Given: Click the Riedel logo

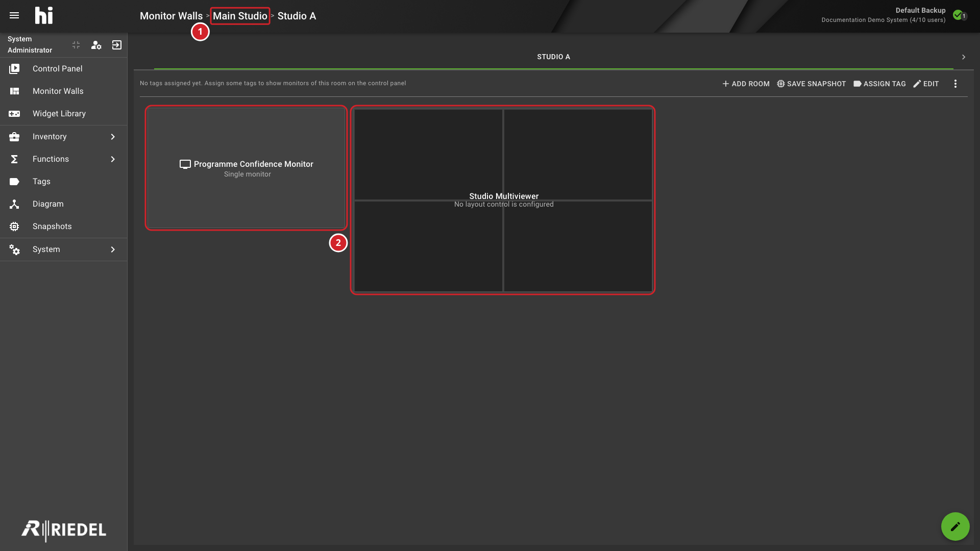Looking at the screenshot, I should click(x=64, y=530).
